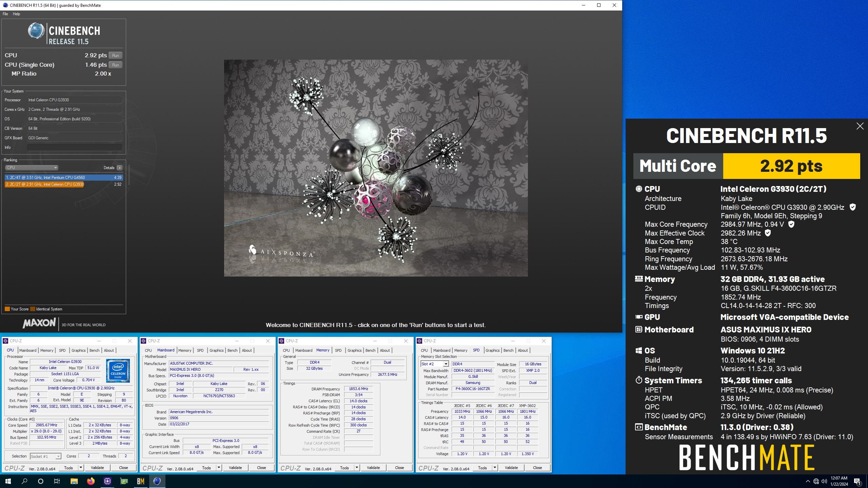Expand Socket #1 selection dropdown
Screen dimensions: 868x488
(x=45, y=456)
